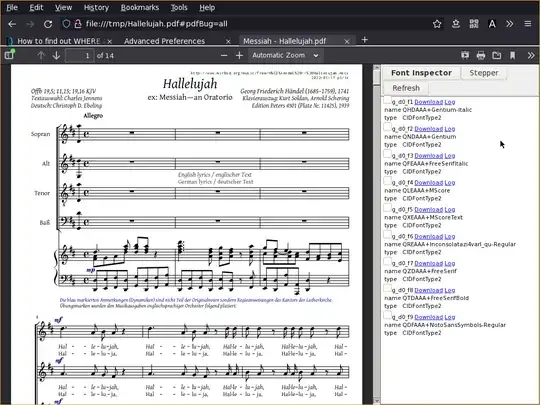Go back to the previous page
The image size is (540, 405).
click(x=12, y=24)
